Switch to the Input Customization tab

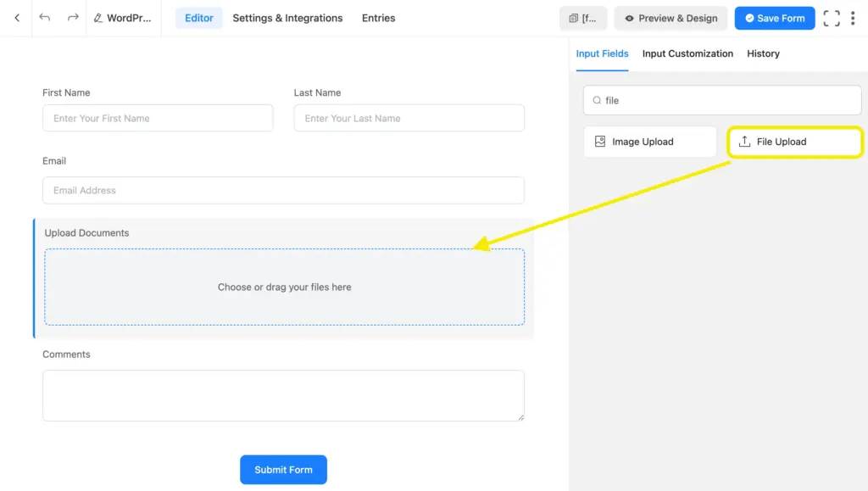click(687, 53)
